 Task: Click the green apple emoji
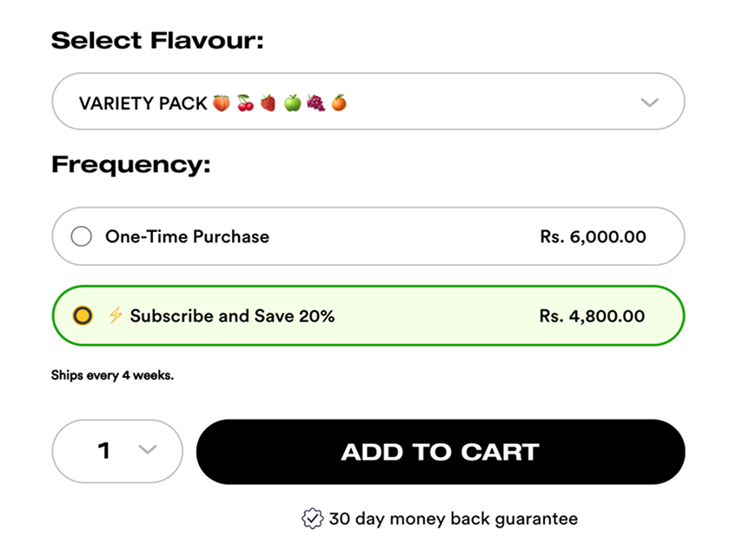[x=292, y=103]
